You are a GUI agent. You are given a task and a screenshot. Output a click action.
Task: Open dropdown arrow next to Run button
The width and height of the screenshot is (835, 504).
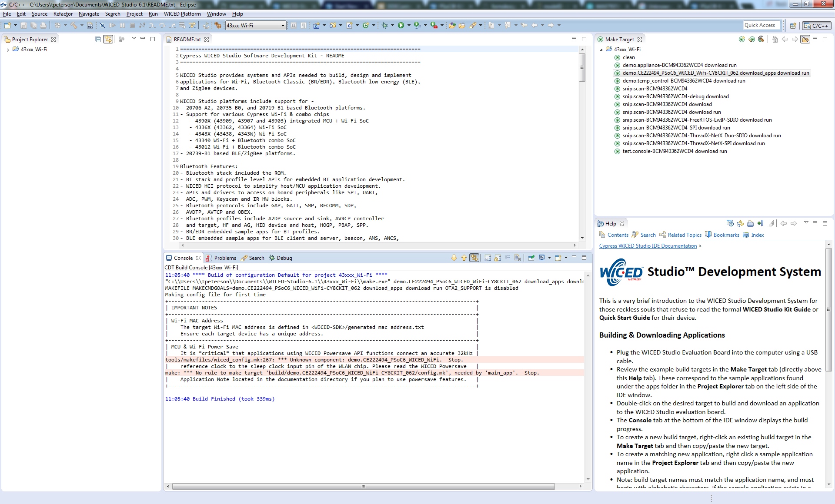click(409, 26)
